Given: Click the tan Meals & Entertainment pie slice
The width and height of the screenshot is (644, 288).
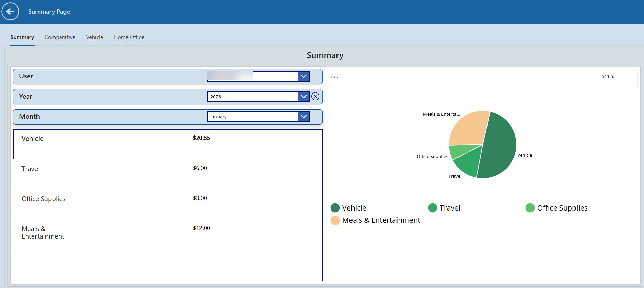Looking at the screenshot, I should [469, 128].
